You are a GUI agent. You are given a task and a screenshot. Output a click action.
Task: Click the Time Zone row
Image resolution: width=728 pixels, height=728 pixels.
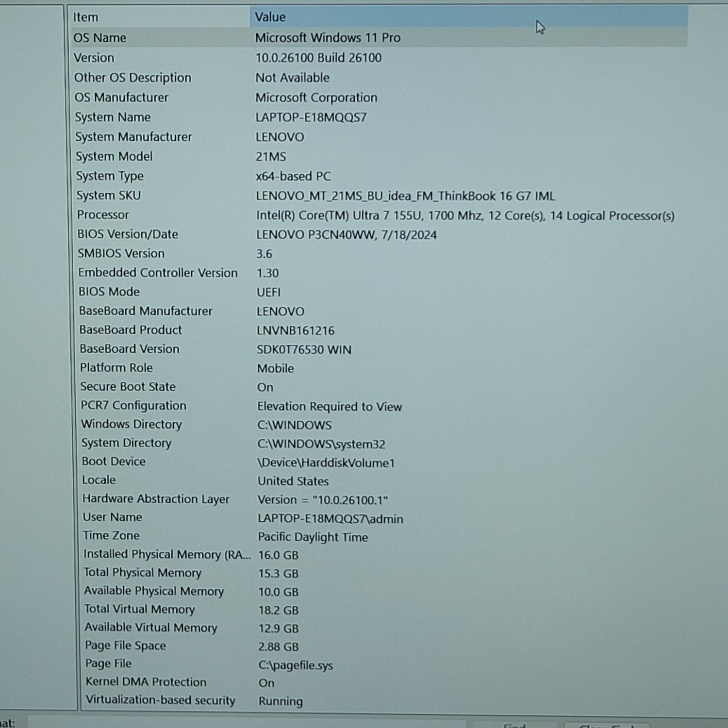111,536
